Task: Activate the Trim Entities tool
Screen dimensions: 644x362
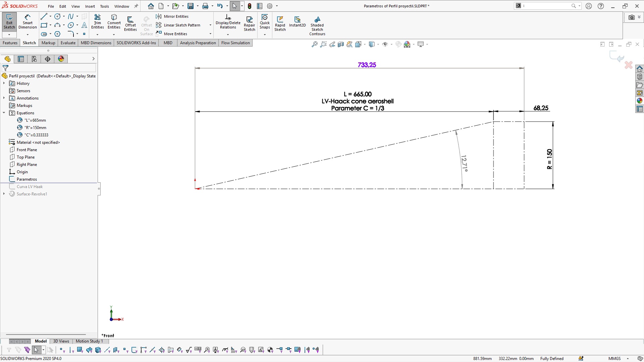Action: click(x=97, y=21)
